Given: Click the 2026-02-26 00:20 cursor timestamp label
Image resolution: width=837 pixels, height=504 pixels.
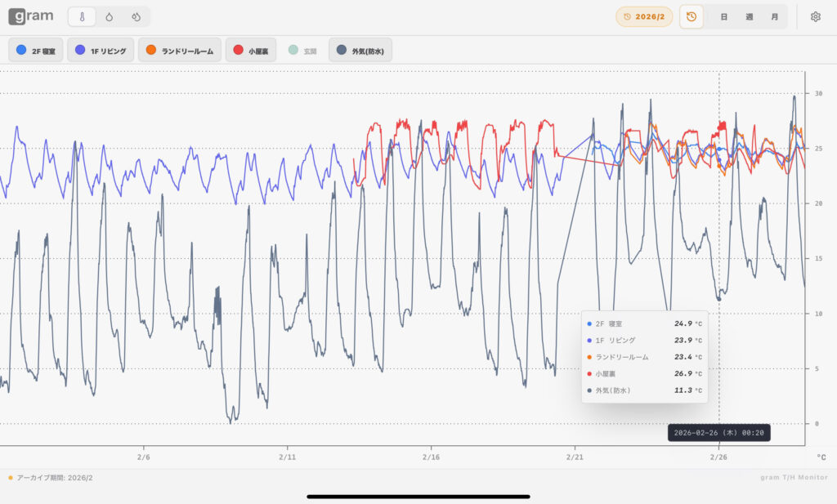Looking at the screenshot, I should (x=719, y=433).
